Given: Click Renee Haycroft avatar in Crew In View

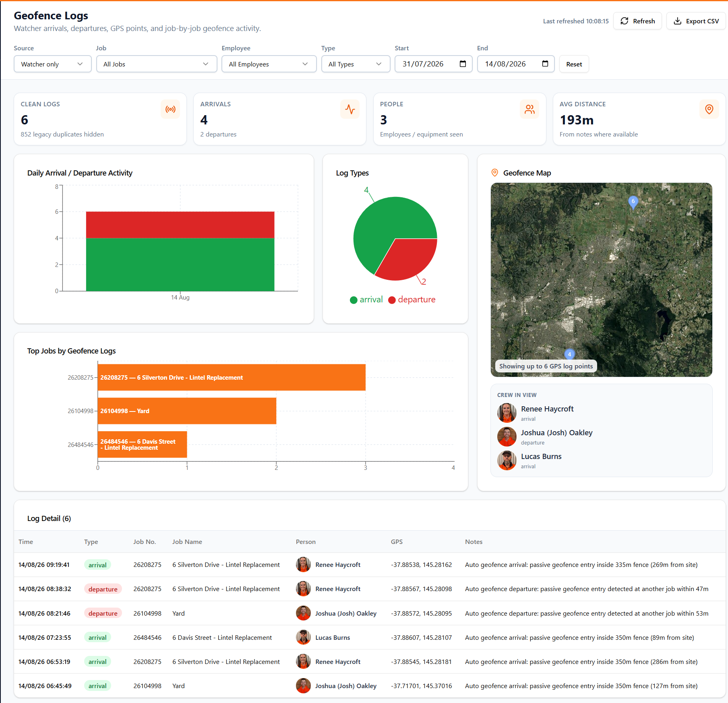Looking at the screenshot, I should coord(507,413).
